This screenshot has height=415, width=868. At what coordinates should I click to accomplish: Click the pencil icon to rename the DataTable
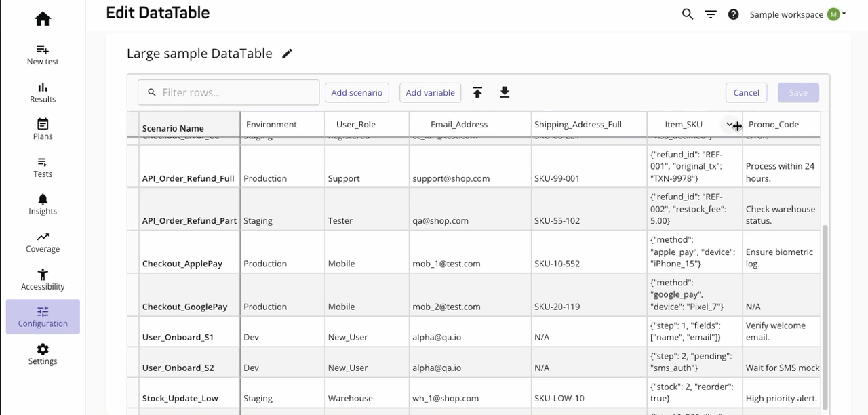[287, 53]
